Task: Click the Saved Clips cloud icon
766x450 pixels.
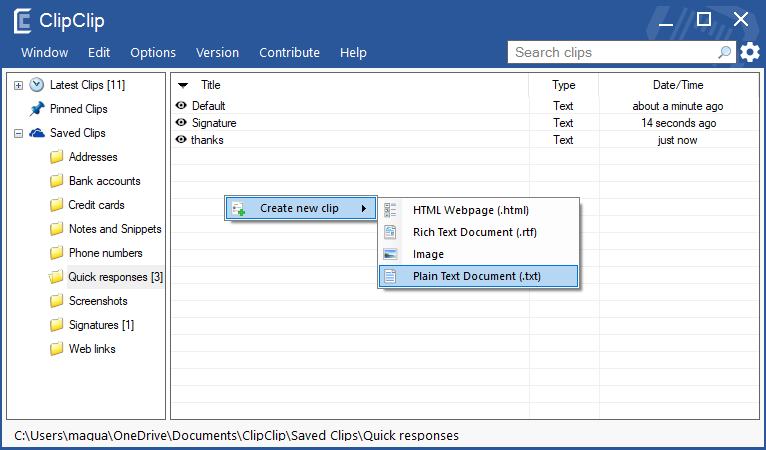Action: pyautogui.click(x=37, y=133)
